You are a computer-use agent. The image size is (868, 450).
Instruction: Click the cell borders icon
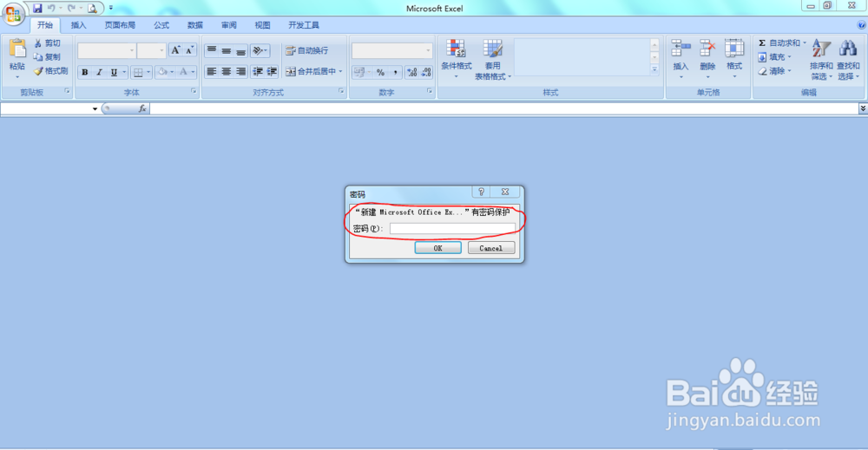138,72
